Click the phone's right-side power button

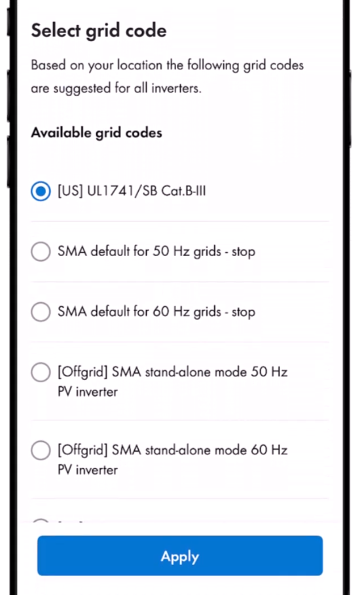[350, 109]
